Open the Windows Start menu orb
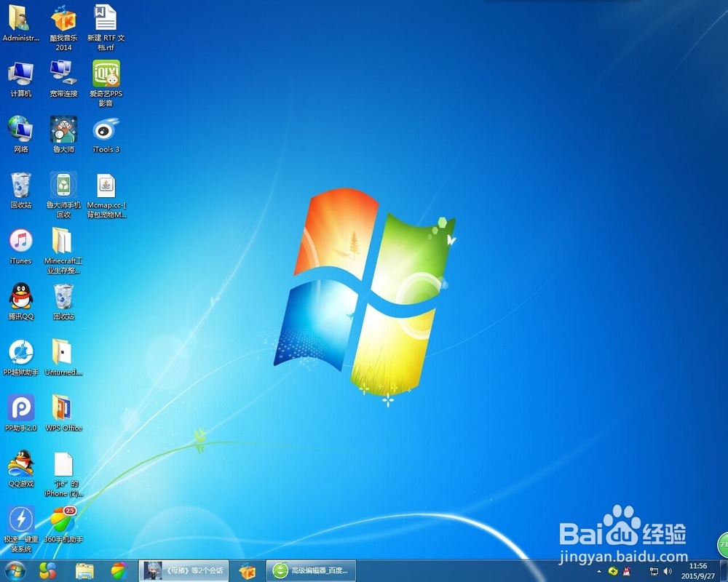This screenshot has height=582, width=728. click(x=15, y=571)
